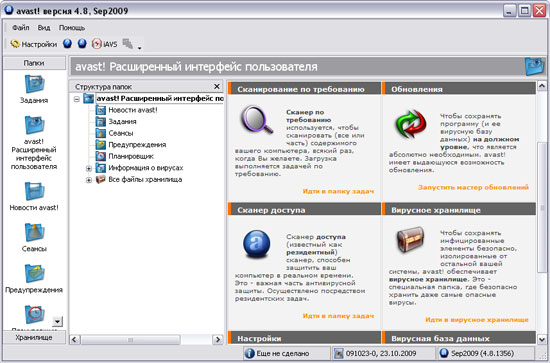
Task: Click the iAVS update toolbar icon
Action: (104, 44)
